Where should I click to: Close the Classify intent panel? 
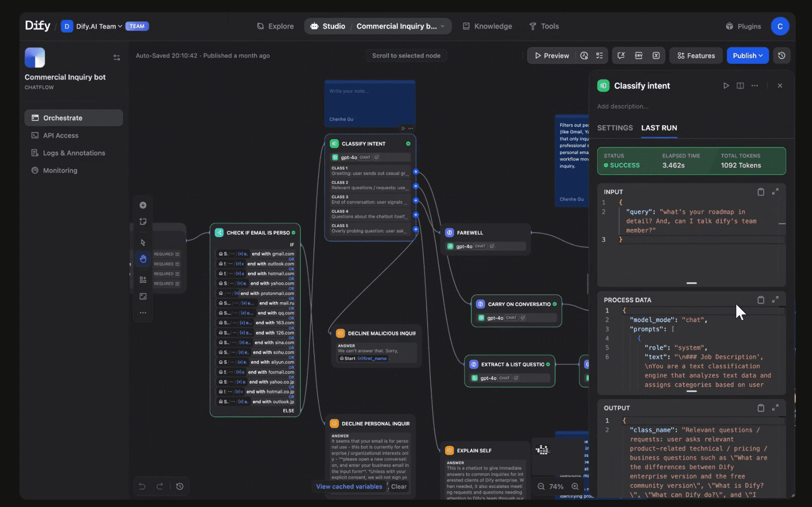(780, 85)
